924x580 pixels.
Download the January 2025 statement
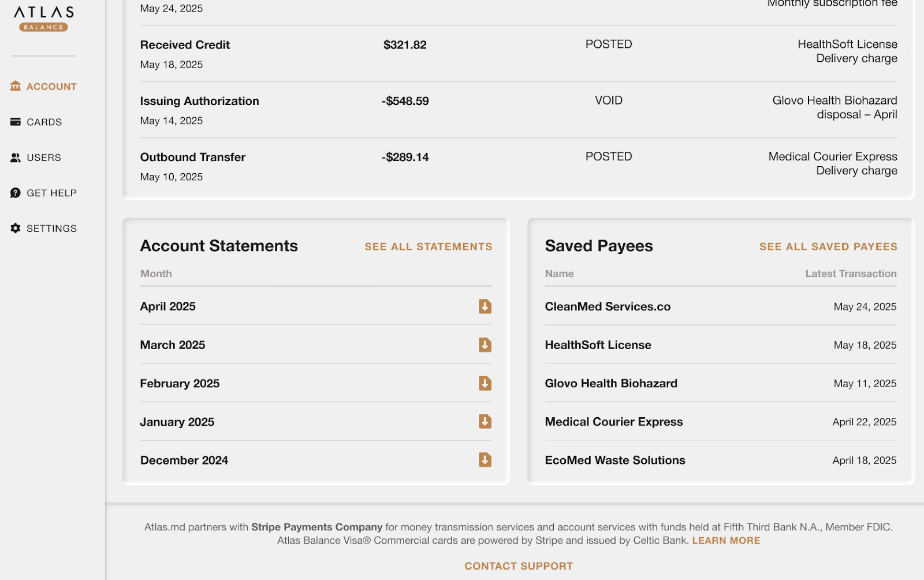click(x=485, y=421)
